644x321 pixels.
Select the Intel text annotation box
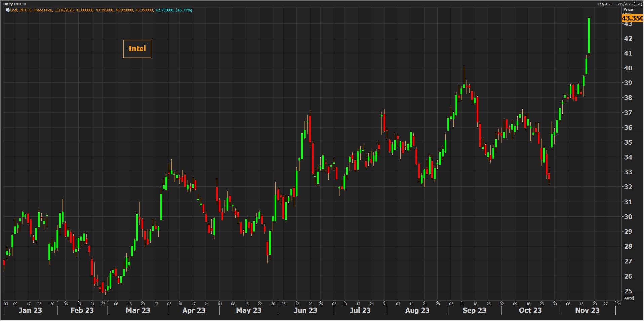137,49
